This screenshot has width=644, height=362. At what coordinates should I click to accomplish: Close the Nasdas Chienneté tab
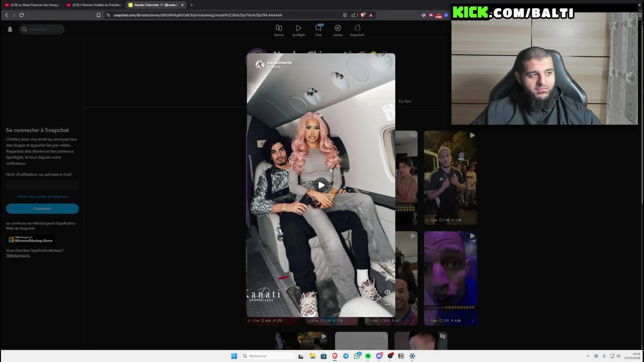[x=182, y=5]
